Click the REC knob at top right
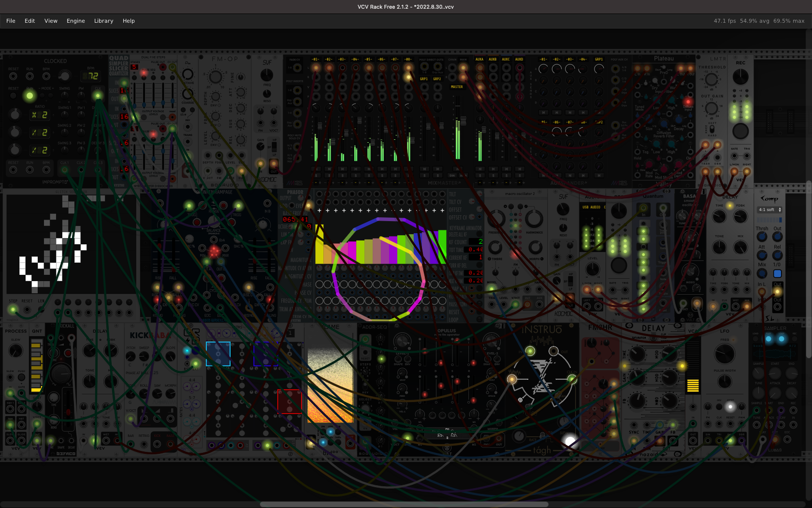812x508 pixels. coord(740,76)
